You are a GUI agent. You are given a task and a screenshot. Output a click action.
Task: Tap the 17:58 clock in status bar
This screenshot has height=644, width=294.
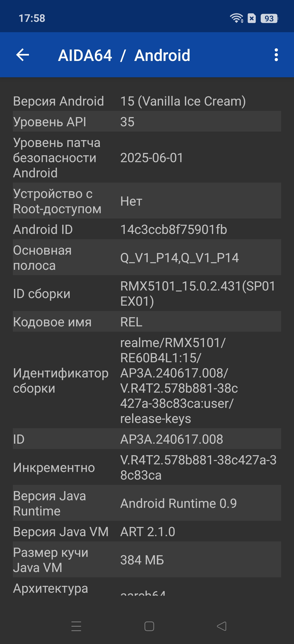pos(32,18)
